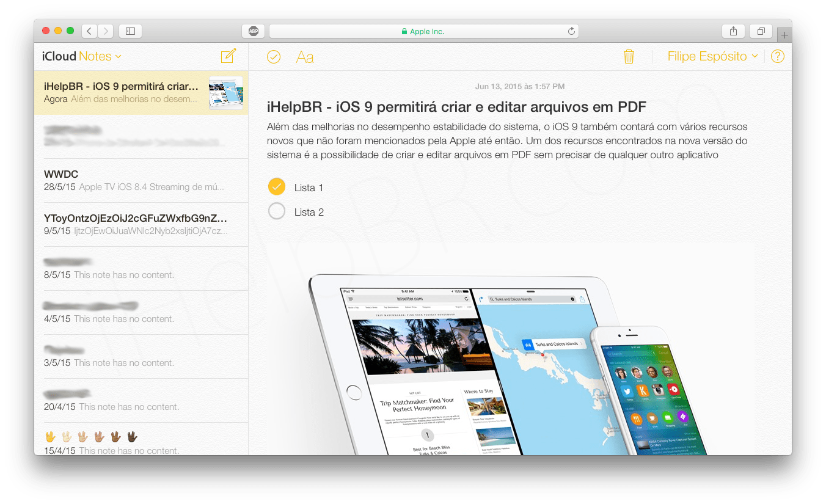Click the Apple Inc. address bar
826x504 pixels.
pyautogui.click(x=423, y=31)
